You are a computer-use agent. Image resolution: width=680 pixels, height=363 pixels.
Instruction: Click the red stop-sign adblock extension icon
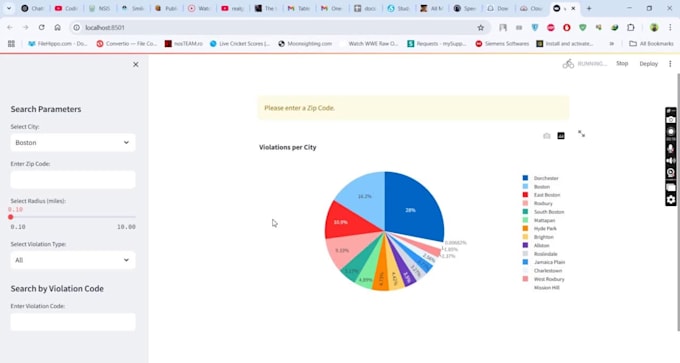click(551, 27)
